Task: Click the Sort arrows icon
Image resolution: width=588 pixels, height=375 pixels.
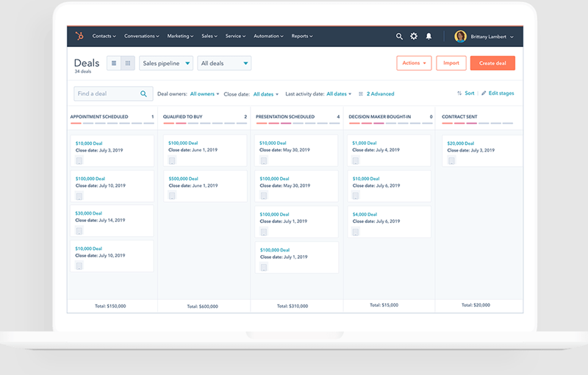Action: click(x=459, y=93)
